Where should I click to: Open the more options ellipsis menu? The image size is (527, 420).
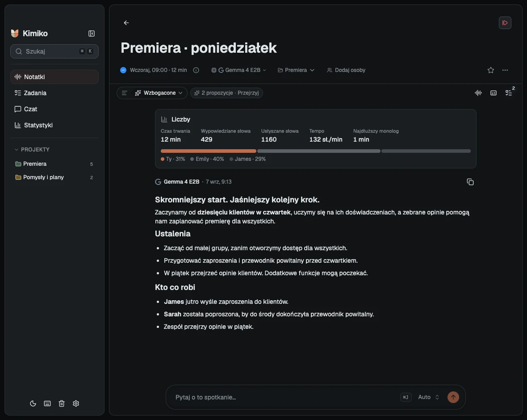pyautogui.click(x=505, y=70)
